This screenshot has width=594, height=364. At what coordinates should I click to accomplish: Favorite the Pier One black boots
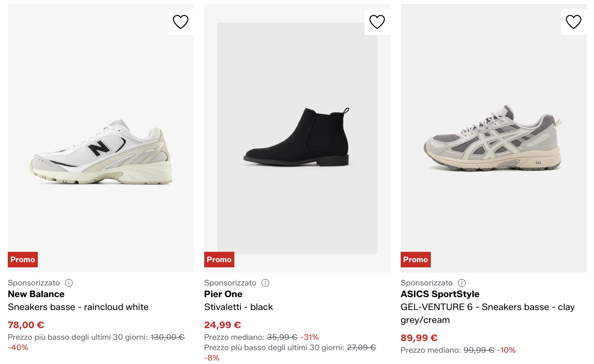(377, 22)
